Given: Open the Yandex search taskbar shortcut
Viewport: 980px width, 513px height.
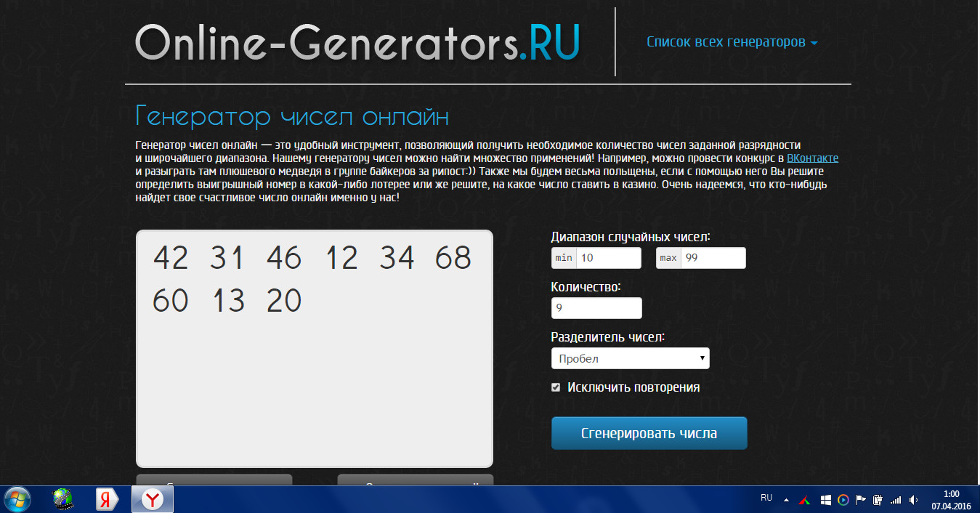Looking at the screenshot, I should click(x=108, y=499).
